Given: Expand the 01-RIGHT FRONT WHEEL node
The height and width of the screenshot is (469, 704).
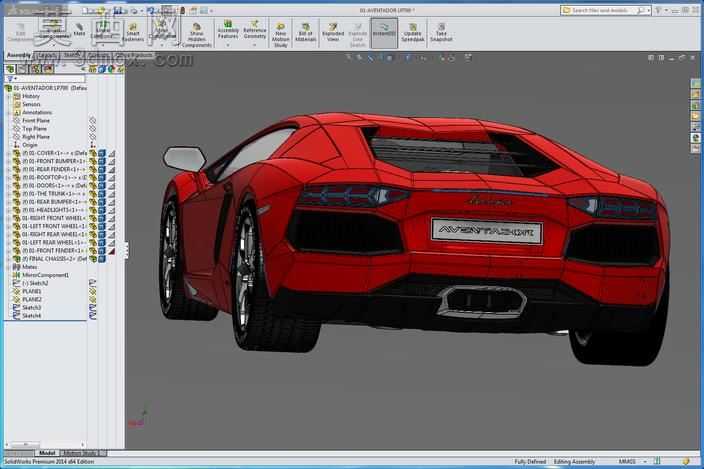Looking at the screenshot, I should (9, 218).
